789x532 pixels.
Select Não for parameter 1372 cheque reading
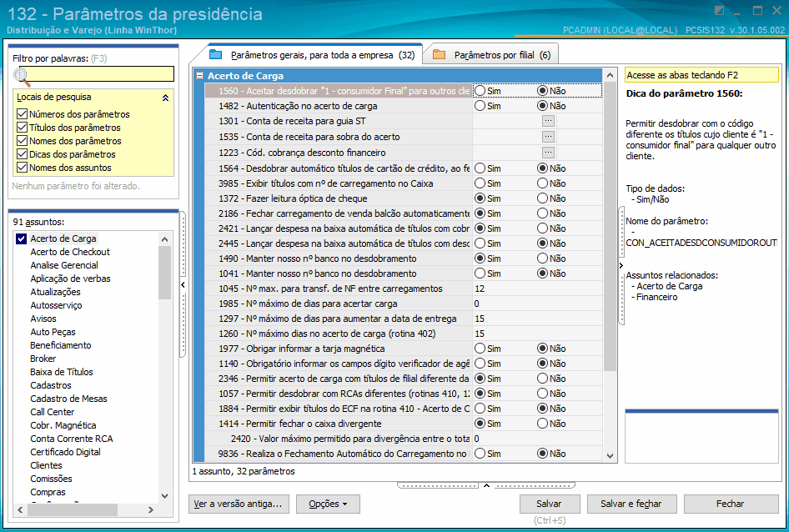click(x=542, y=198)
